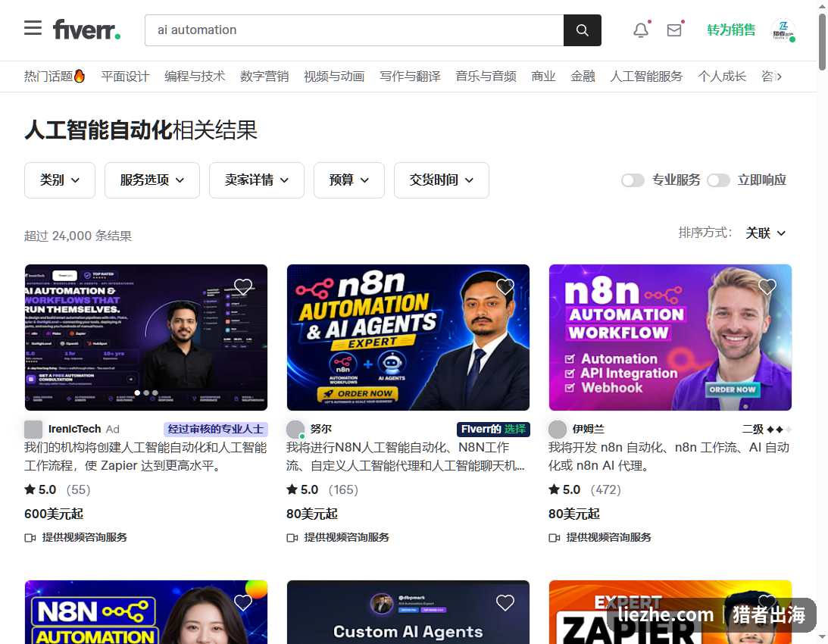Favorite the n8n Automation Workflow gig
The height and width of the screenshot is (644, 828).
pos(767,286)
